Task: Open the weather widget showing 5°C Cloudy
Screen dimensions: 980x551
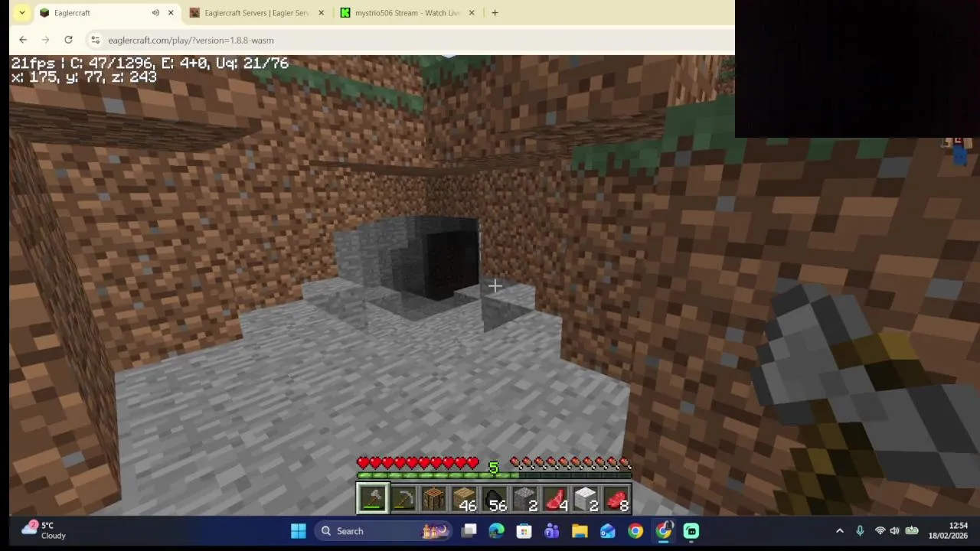Action: (44, 530)
